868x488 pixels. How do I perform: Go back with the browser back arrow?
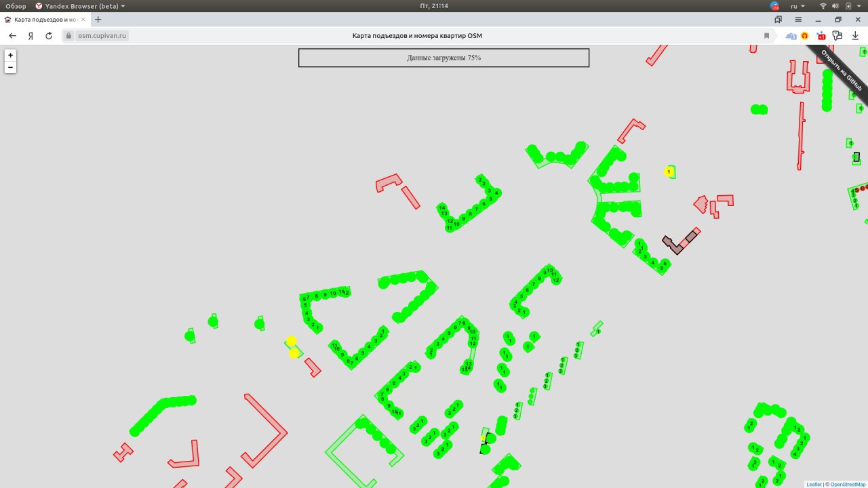[x=12, y=35]
